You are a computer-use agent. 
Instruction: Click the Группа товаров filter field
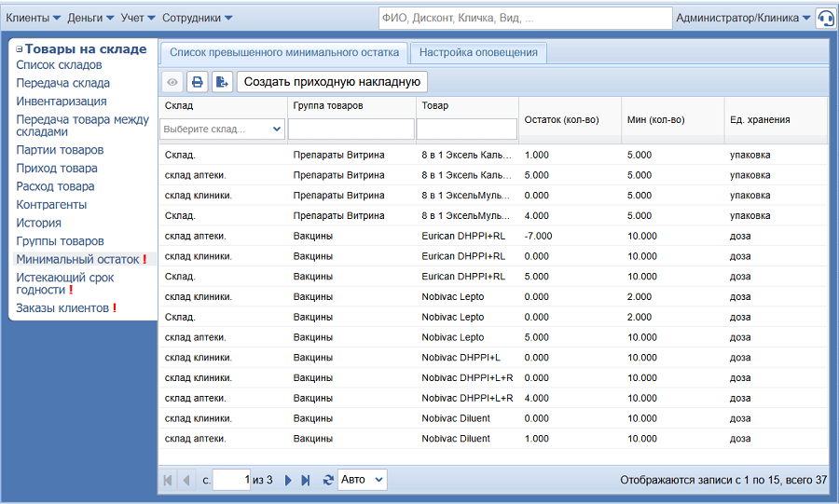click(x=351, y=129)
